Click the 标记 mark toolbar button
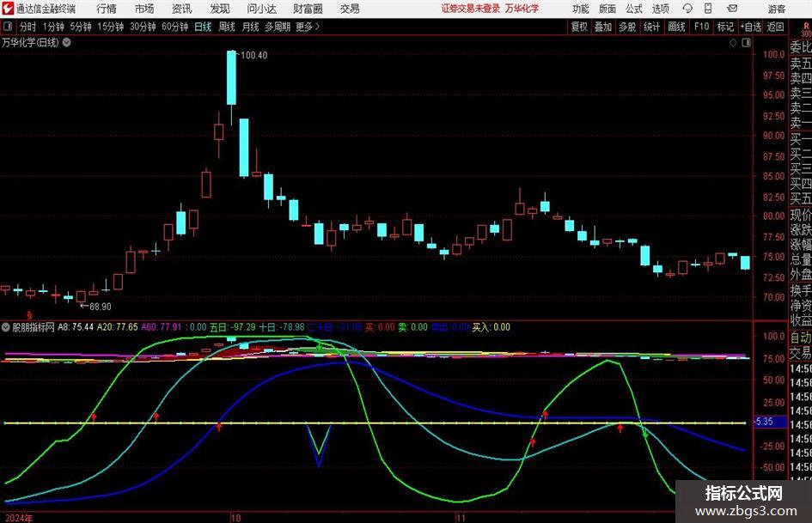 point(725,27)
